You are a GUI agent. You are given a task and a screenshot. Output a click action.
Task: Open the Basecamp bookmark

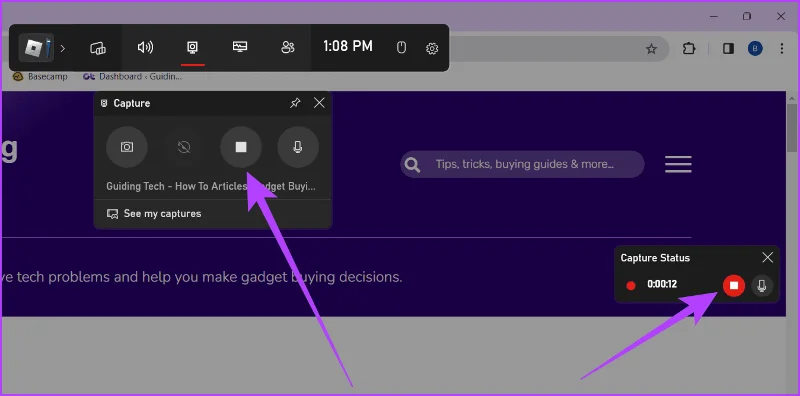[40, 77]
